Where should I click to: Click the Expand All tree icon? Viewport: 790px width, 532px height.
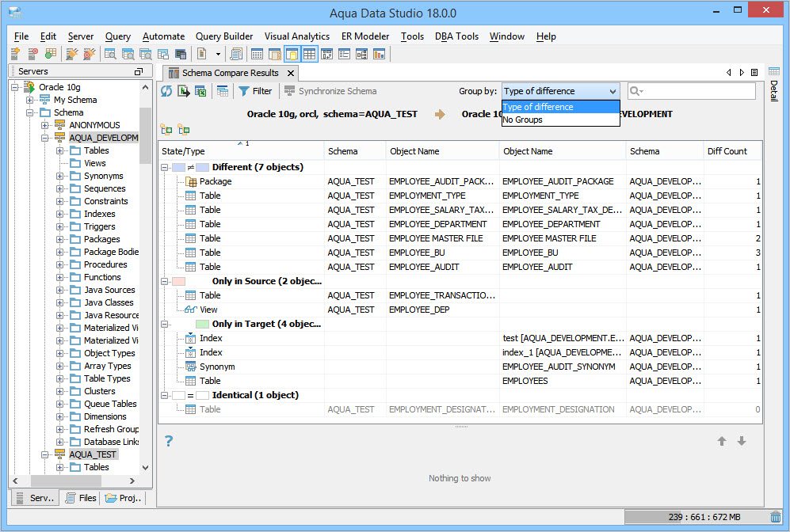[x=166, y=130]
